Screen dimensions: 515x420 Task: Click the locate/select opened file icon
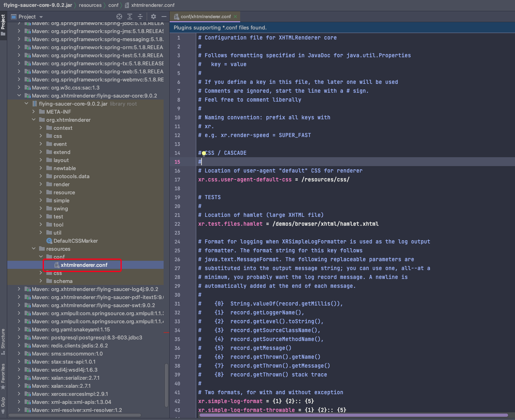pyautogui.click(x=119, y=17)
